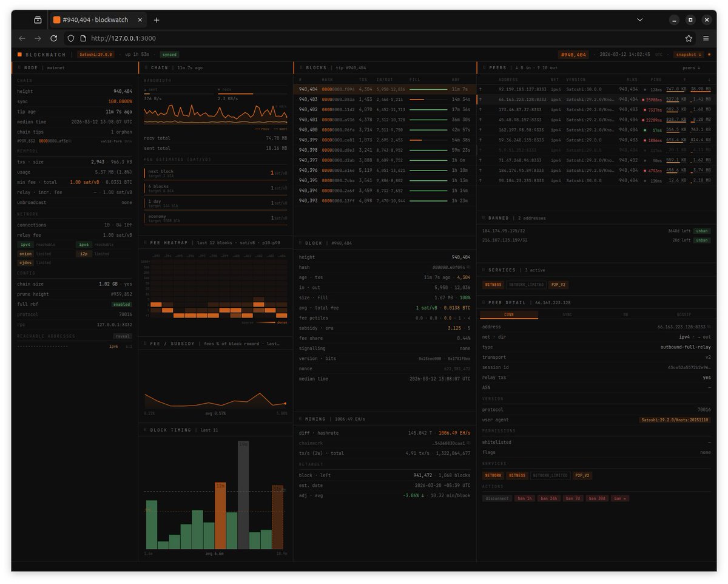Open the Firefox tab overview button
The image size is (728, 584).
pos(38,20)
